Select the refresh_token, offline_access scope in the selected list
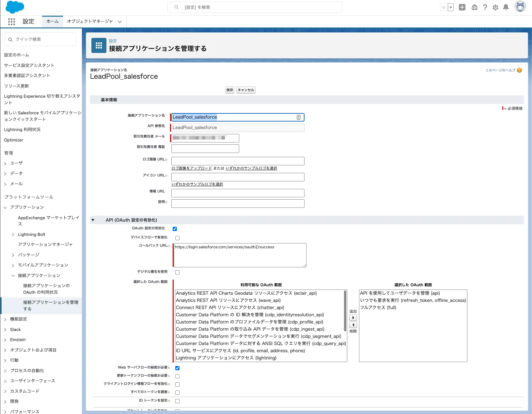Image resolution: width=532 pixels, height=414 pixels. tap(413, 300)
